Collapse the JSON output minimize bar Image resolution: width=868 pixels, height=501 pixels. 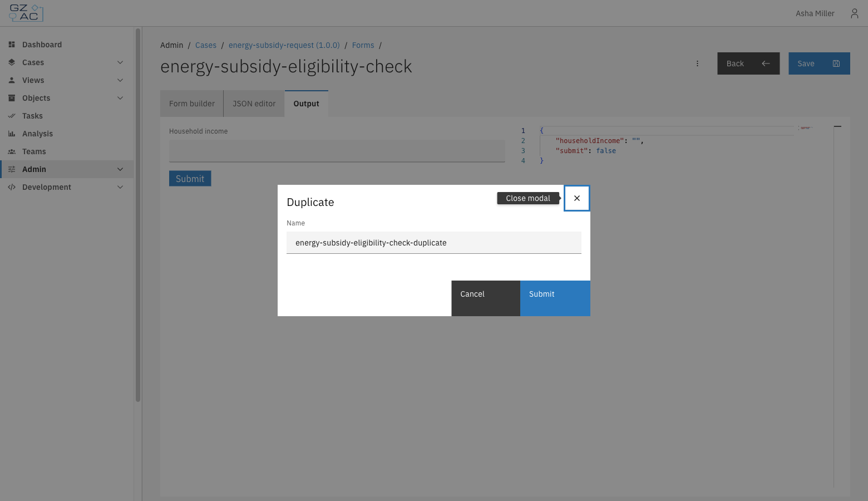tap(837, 126)
